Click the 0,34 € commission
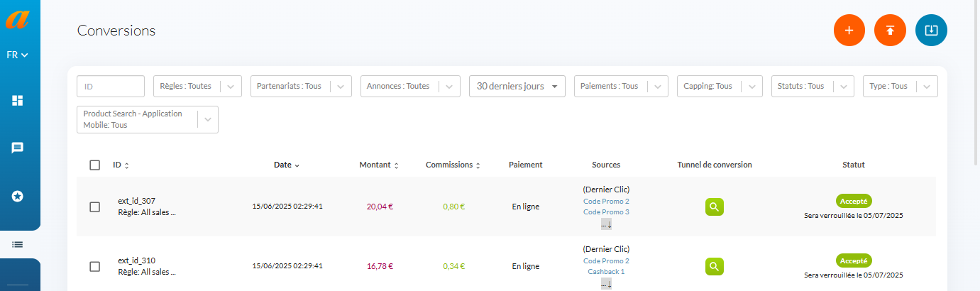Viewport: 980px width, 291px height. tap(453, 266)
